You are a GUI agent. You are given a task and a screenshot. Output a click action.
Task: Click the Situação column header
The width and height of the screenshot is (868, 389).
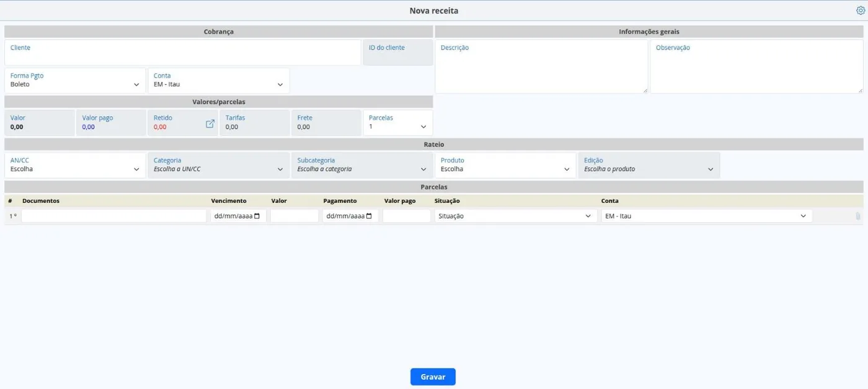point(447,201)
